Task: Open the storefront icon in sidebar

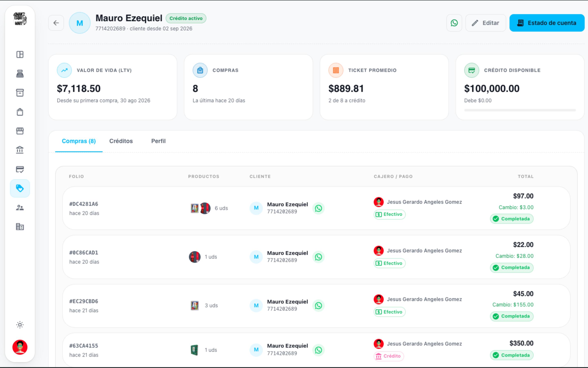Action: (20, 131)
